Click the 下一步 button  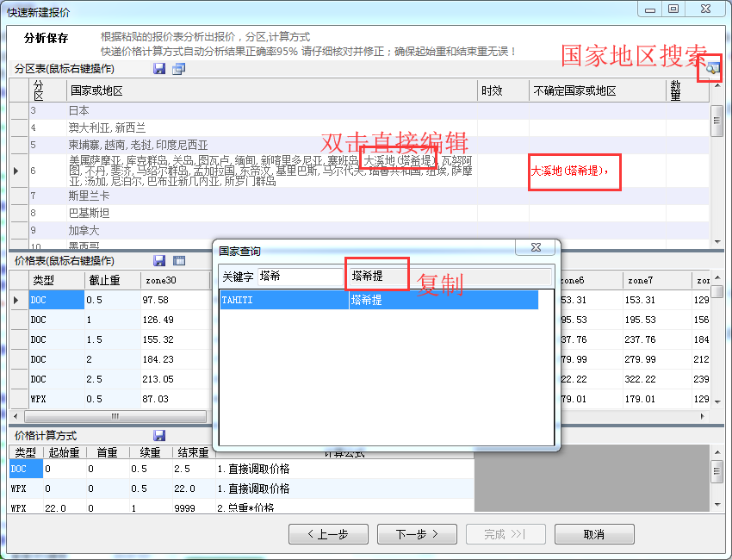418,534
